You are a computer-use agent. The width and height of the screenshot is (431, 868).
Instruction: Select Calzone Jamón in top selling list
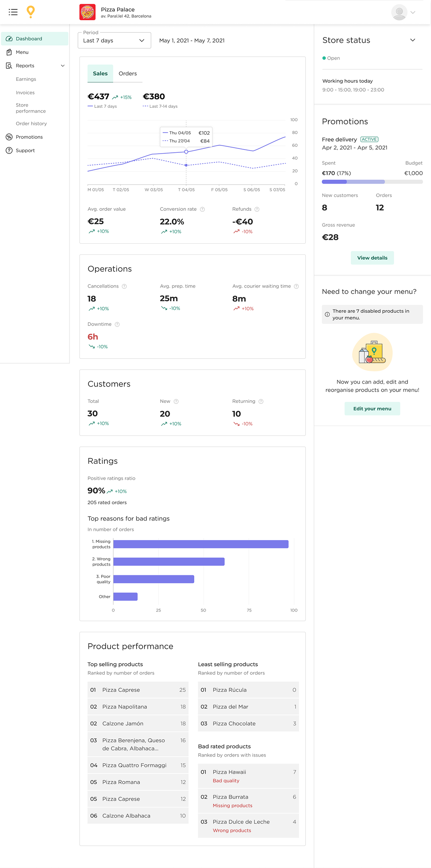138,723
